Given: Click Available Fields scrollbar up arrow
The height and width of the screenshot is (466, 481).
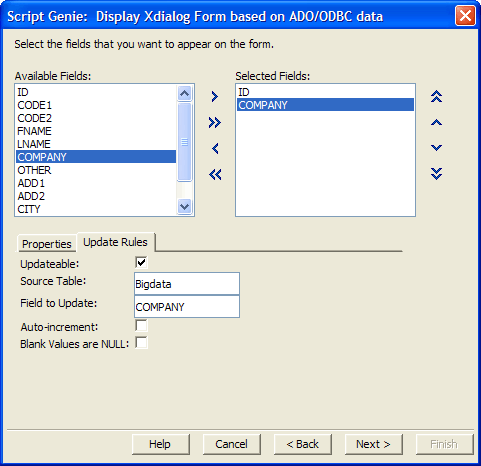Looking at the screenshot, I should (x=184, y=93).
